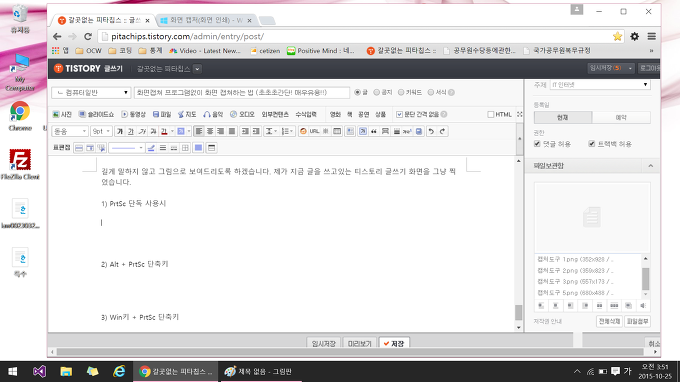The width and height of the screenshot is (680, 382).
Task: Switch to the Paint window on taskbar
Action: click(x=262, y=372)
